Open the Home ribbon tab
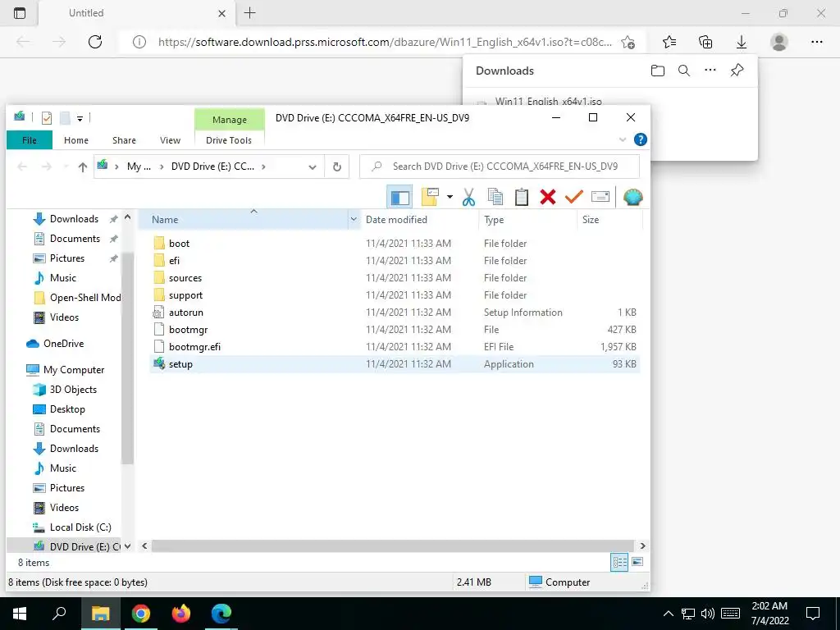This screenshot has width=840, height=630. click(76, 139)
